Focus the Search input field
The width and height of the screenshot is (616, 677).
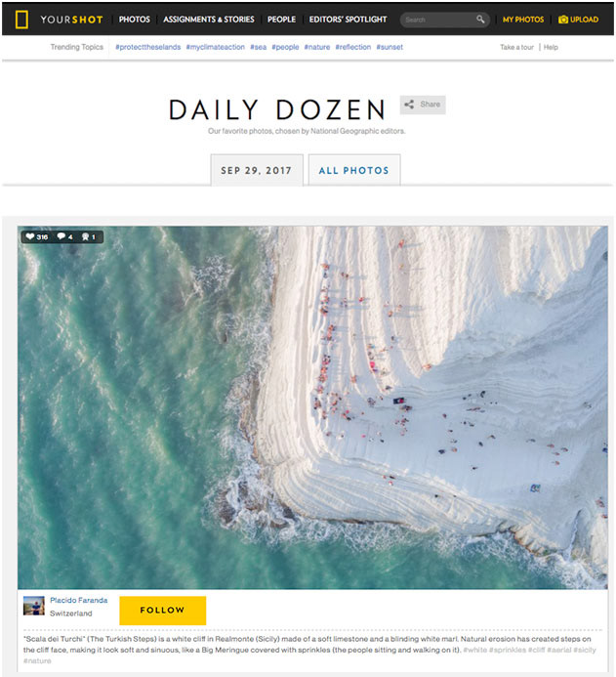click(438, 20)
